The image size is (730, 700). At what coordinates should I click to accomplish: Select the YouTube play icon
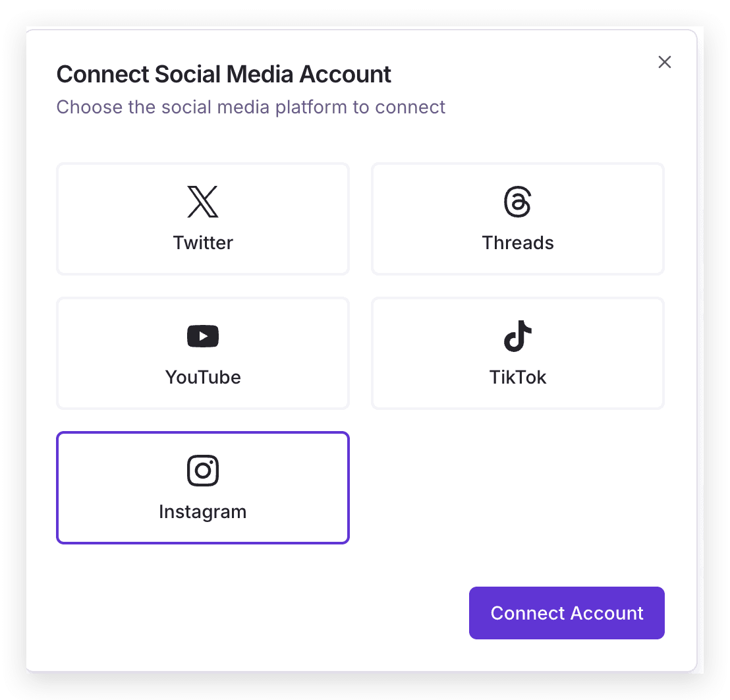(x=203, y=336)
